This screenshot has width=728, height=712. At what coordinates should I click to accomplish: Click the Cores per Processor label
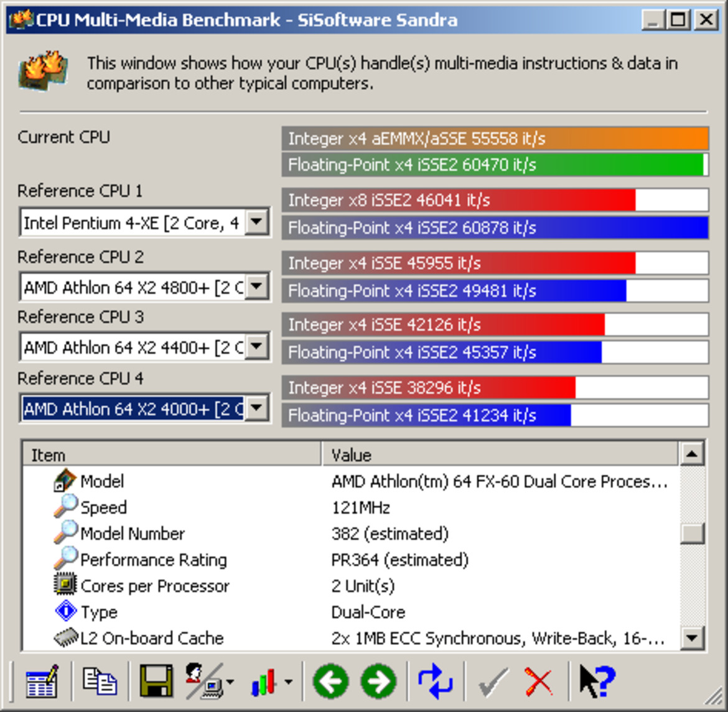[x=155, y=586]
